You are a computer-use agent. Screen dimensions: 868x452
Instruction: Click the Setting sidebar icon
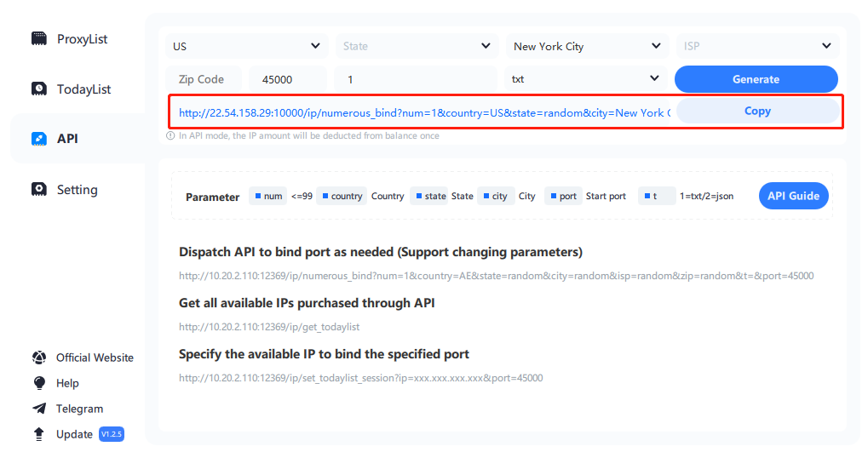(39, 190)
